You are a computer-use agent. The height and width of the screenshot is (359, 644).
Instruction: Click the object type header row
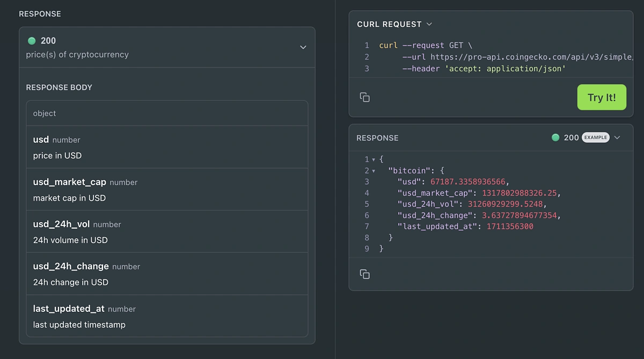pyautogui.click(x=167, y=113)
